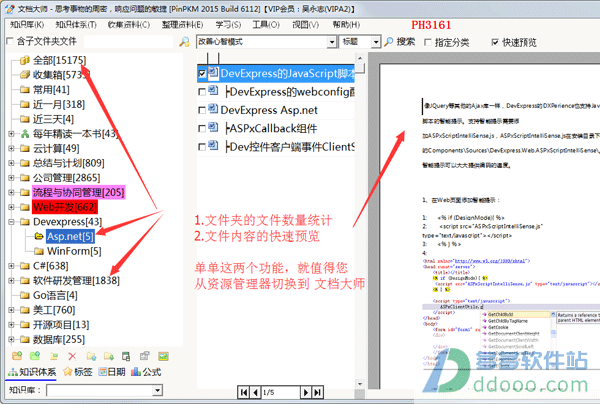The width and height of the screenshot is (600, 404).
Task: Expand the C#[638] tree node
Action: [x=11, y=266]
